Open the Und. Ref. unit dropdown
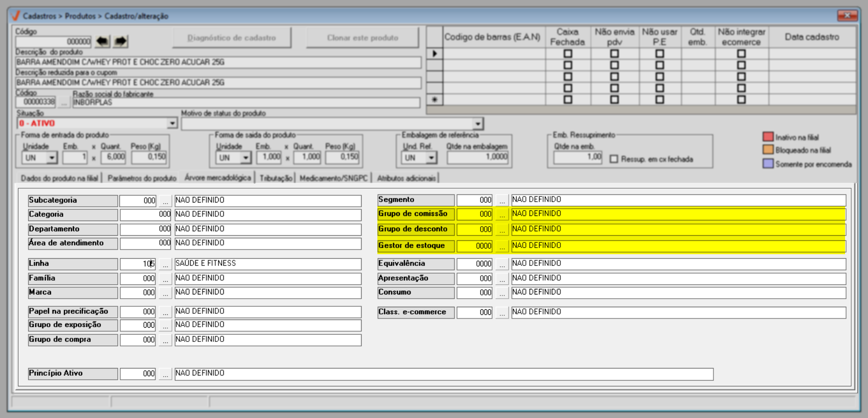Image resolution: width=868 pixels, height=418 pixels. (x=431, y=158)
